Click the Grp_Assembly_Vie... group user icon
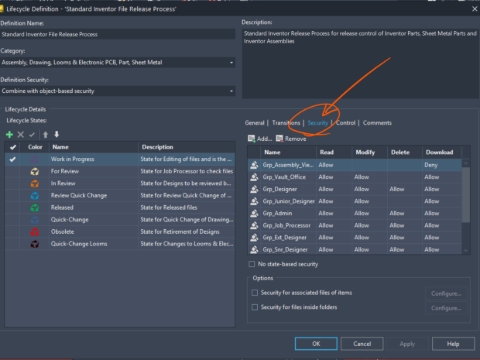This screenshot has width=480, height=360. [254, 165]
